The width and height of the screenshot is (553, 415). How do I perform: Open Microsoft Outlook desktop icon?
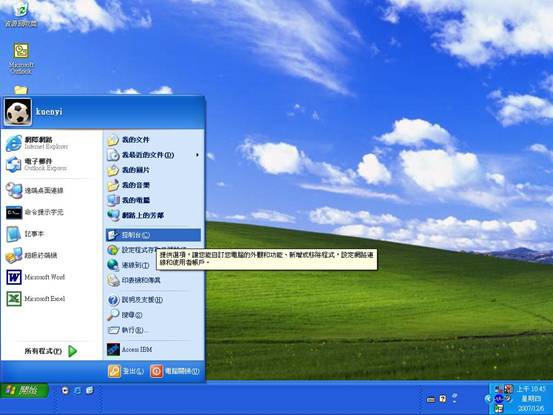[21, 58]
